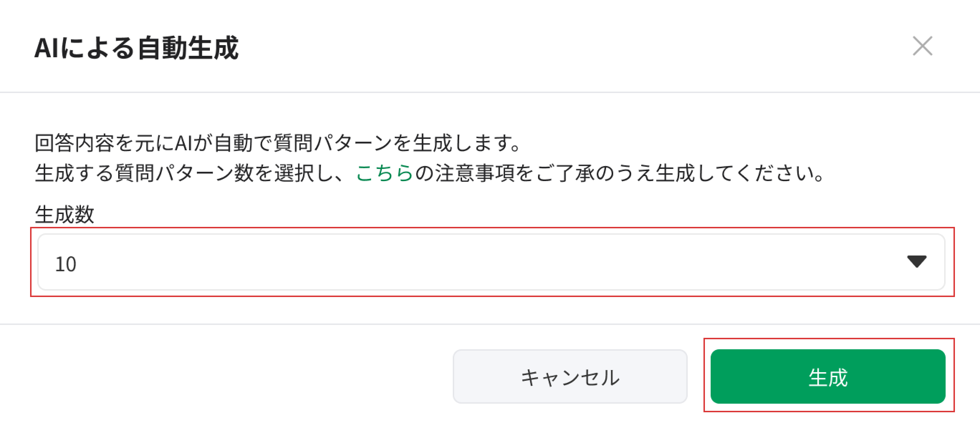Close the AIによる自動生成 dialog with X
The image size is (980, 428).
(x=922, y=46)
